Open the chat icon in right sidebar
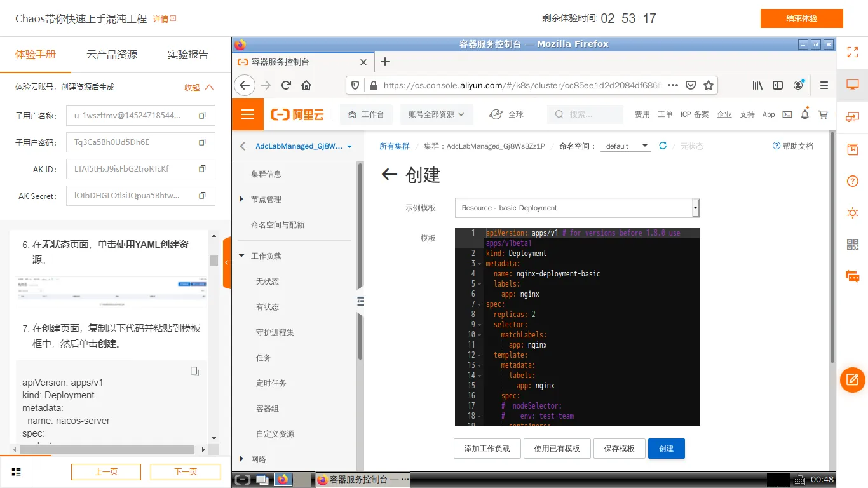Viewport: 868px width, 488px height. pyautogui.click(x=853, y=276)
